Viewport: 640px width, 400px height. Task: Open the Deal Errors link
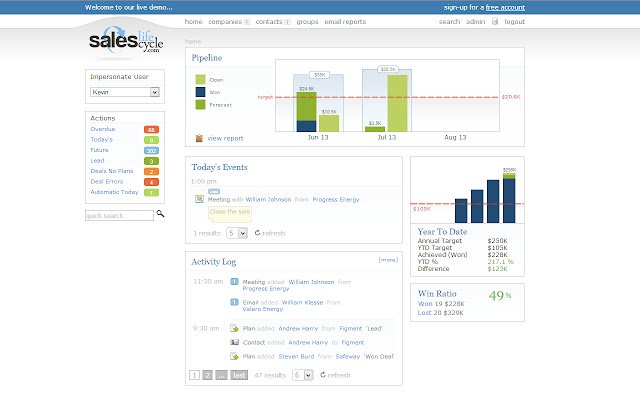click(x=107, y=181)
